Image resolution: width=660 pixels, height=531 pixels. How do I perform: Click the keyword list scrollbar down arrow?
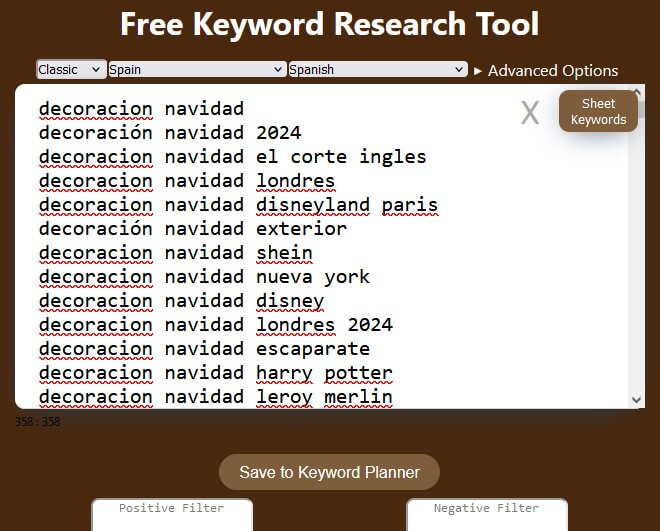tap(638, 399)
